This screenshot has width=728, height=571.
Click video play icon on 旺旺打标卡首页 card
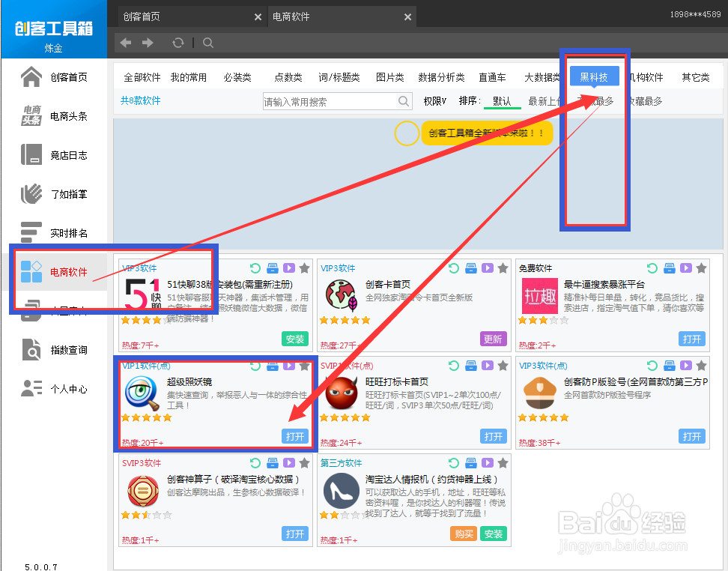(487, 366)
